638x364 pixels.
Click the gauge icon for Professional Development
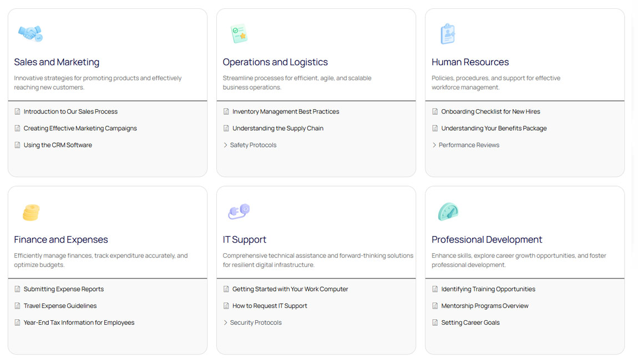[x=447, y=212]
